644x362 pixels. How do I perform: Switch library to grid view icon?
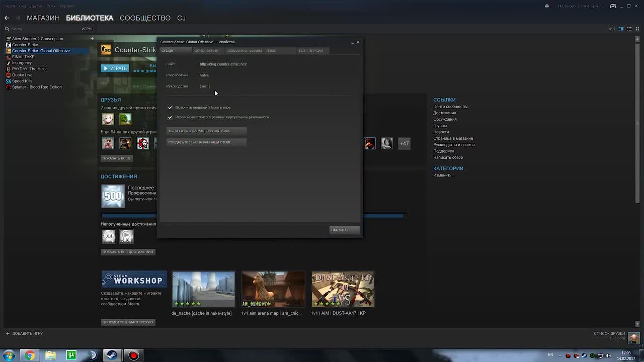click(637, 29)
